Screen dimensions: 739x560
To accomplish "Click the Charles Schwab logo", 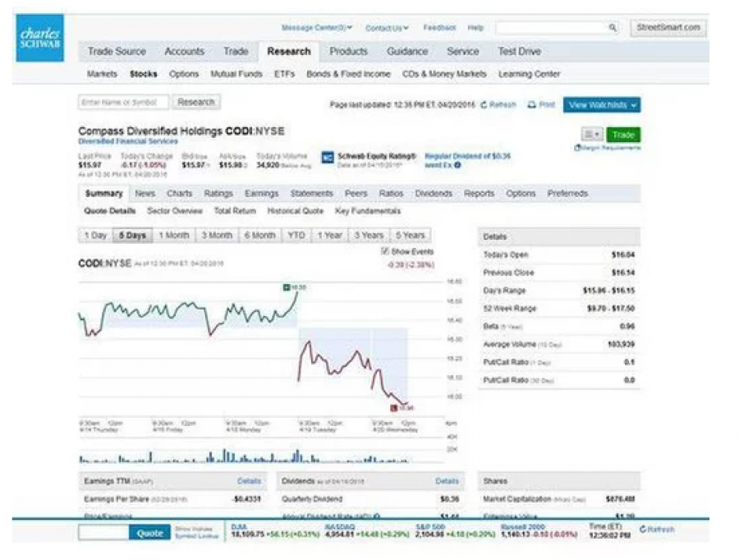I will (39, 33).
